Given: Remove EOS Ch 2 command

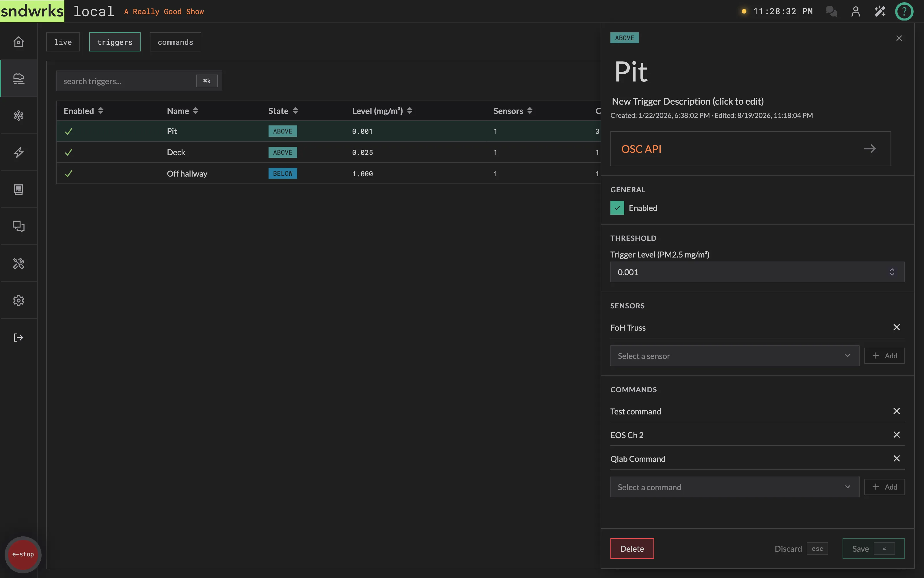Looking at the screenshot, I should pyautogui.click(x=897, y=435).
